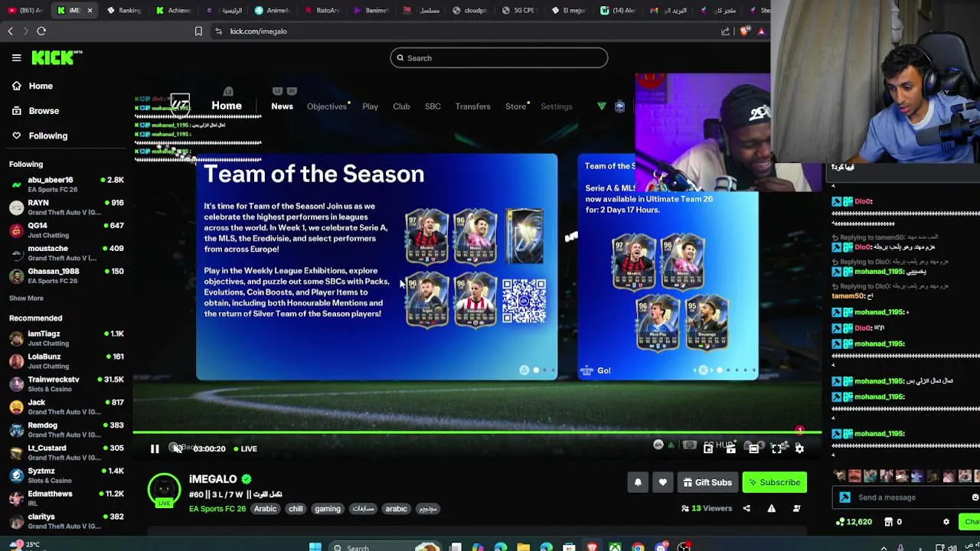Enter fullscreen mode on the player
Screen dimensions: 980x551
point(776,448)
